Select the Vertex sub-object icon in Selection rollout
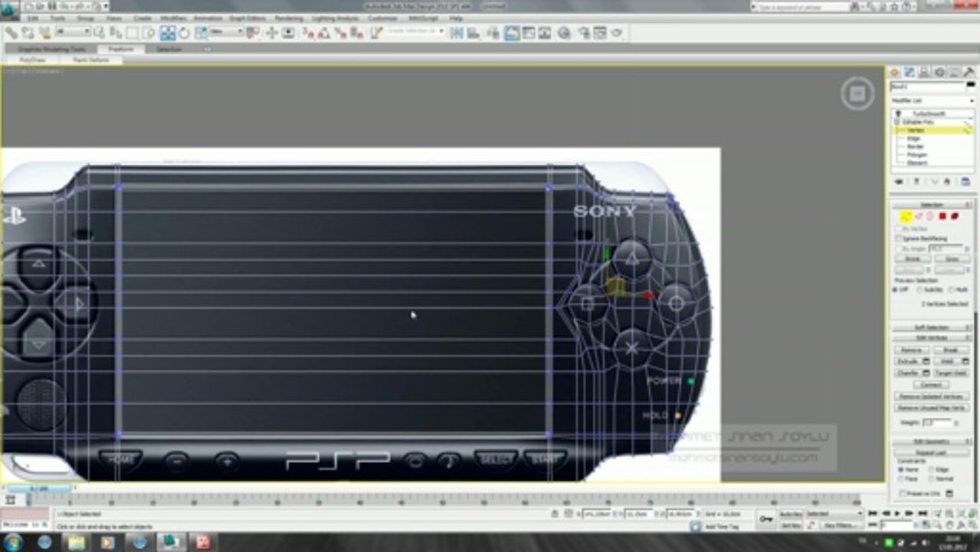 pos(906,216)
